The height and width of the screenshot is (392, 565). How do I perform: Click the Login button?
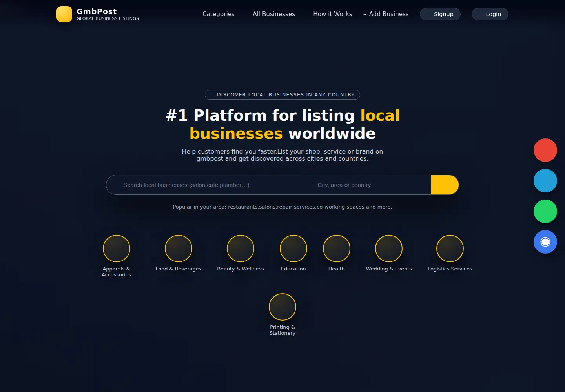(x=490, y=14)
